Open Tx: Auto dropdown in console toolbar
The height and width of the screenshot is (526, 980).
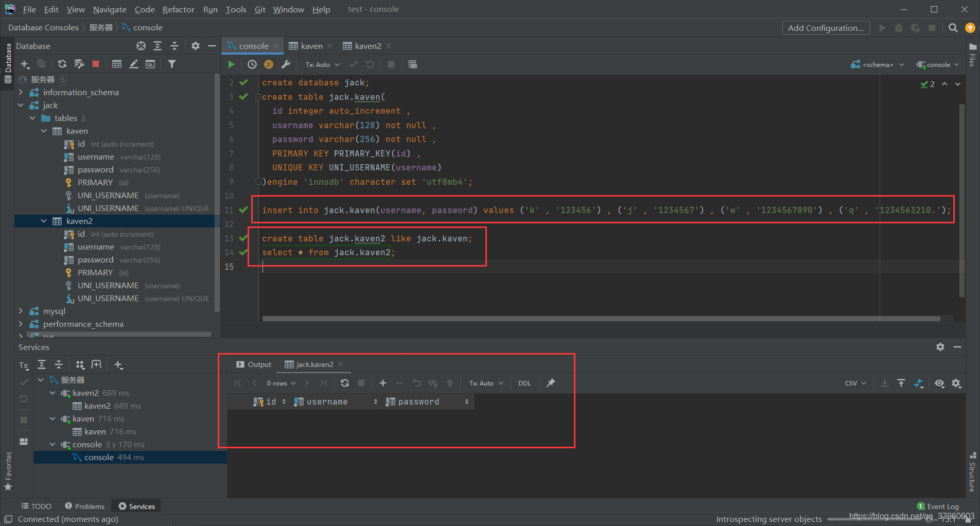pos(323,64)
